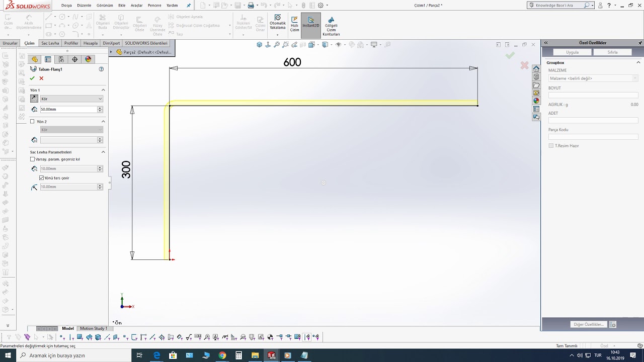Click the 600 dimension text
The height and width of the screenshot is (362, 644).
pyautogui.click(x=292, y=62)
